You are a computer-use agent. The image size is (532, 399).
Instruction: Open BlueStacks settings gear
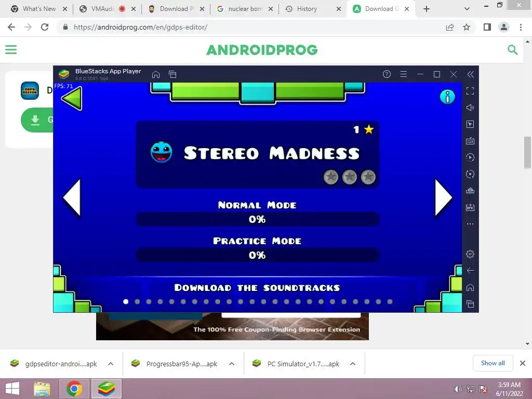click(470, 254)
